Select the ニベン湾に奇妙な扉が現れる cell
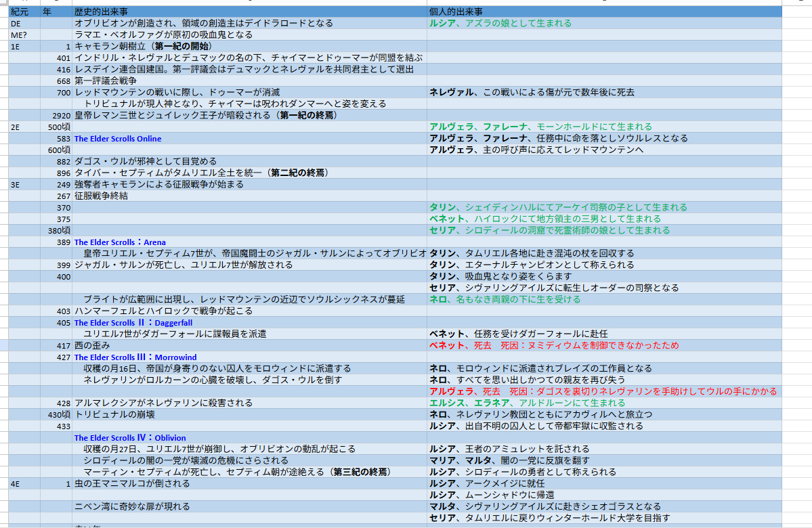The width and height of the screenshot is (812, 528). (132, 507)
